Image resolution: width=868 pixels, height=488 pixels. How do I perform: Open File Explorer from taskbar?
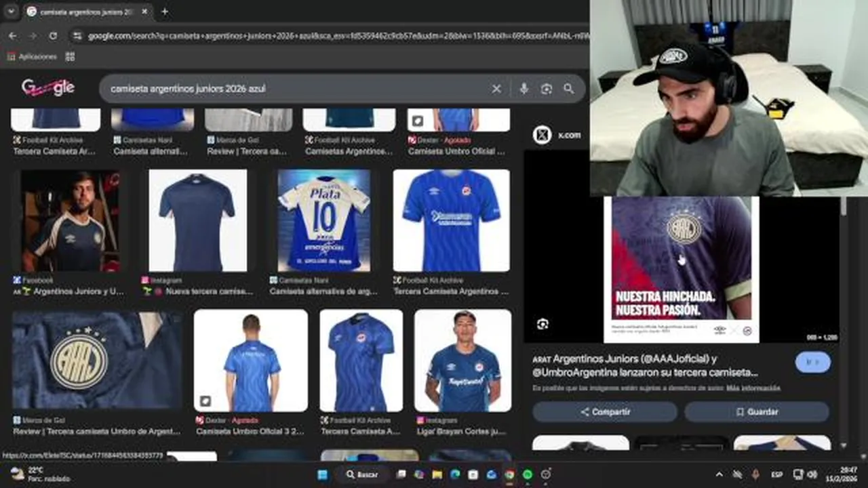[x=437, y=474]
